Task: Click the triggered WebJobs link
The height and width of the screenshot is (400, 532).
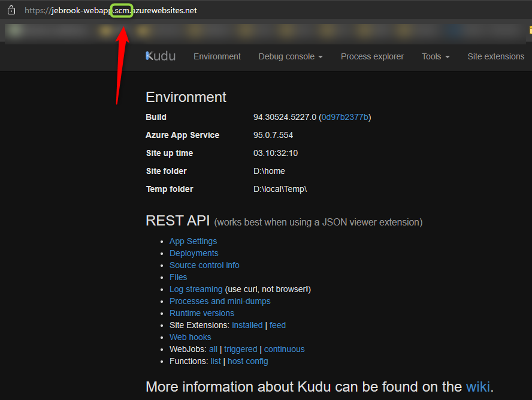Action: tap(240, 349)
